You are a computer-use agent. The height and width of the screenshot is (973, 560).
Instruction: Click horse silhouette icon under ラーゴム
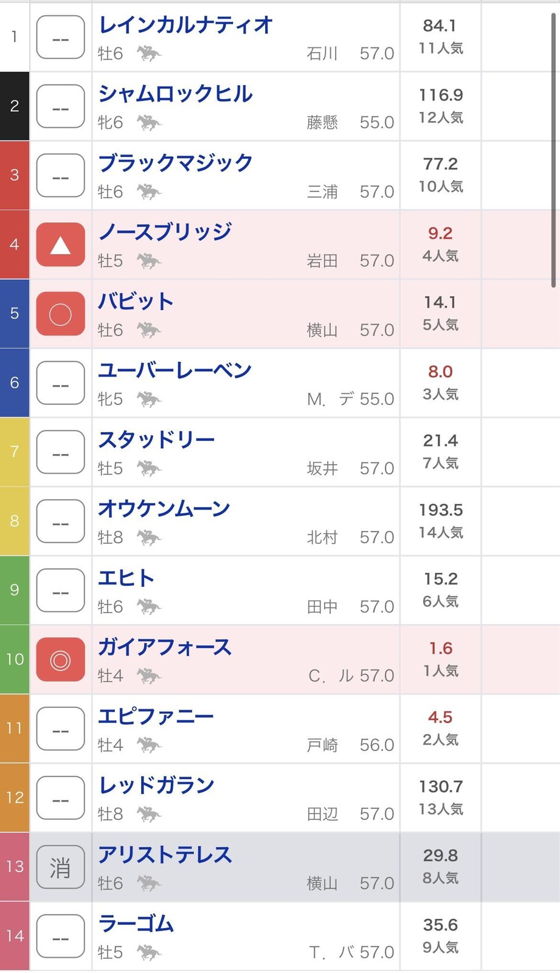(x=148, y=952)
